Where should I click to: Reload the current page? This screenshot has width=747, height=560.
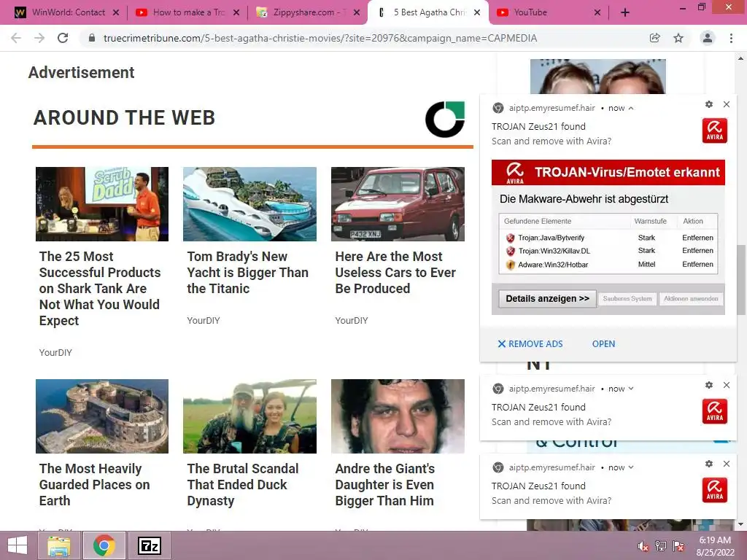[x=63, y=38]
